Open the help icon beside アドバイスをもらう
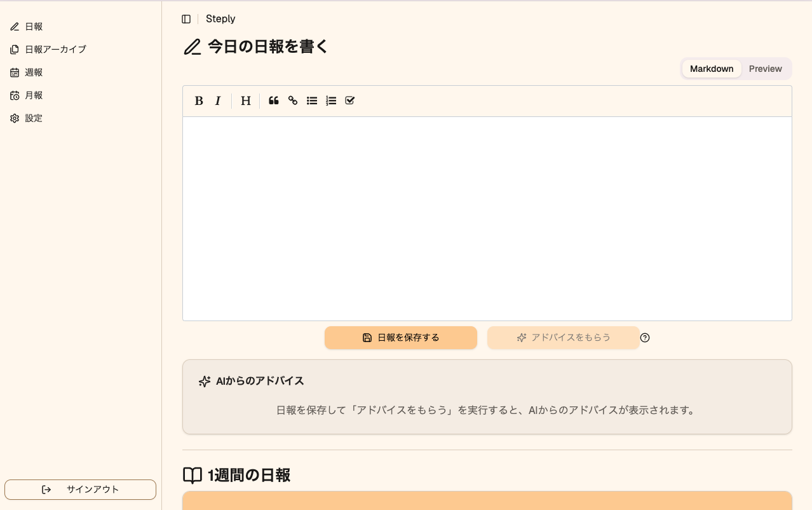 click(x=645, y=338)
